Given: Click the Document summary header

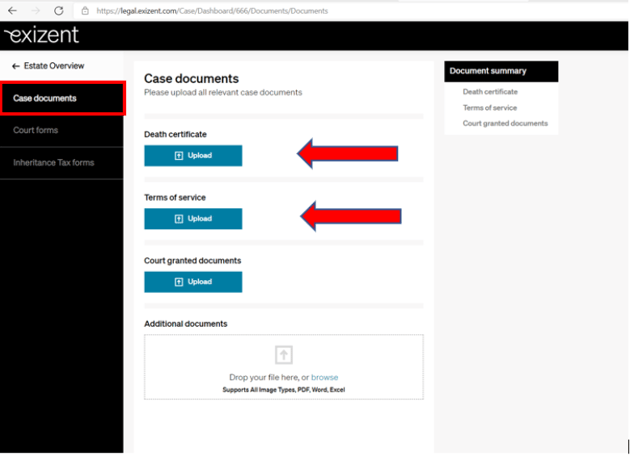Looking at the screenshot, I should pyautogui.click(x=501, y=71).
